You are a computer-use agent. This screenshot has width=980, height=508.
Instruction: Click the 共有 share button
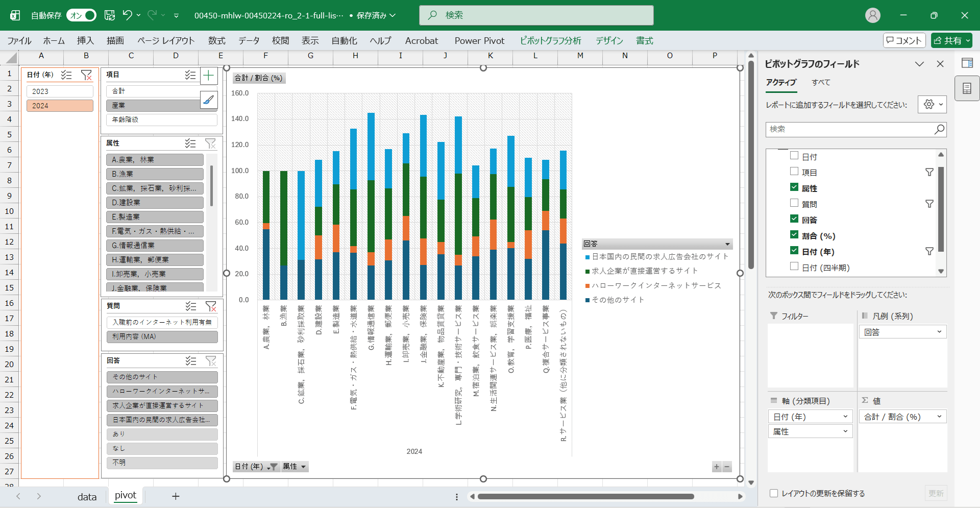tap(951, 40)
